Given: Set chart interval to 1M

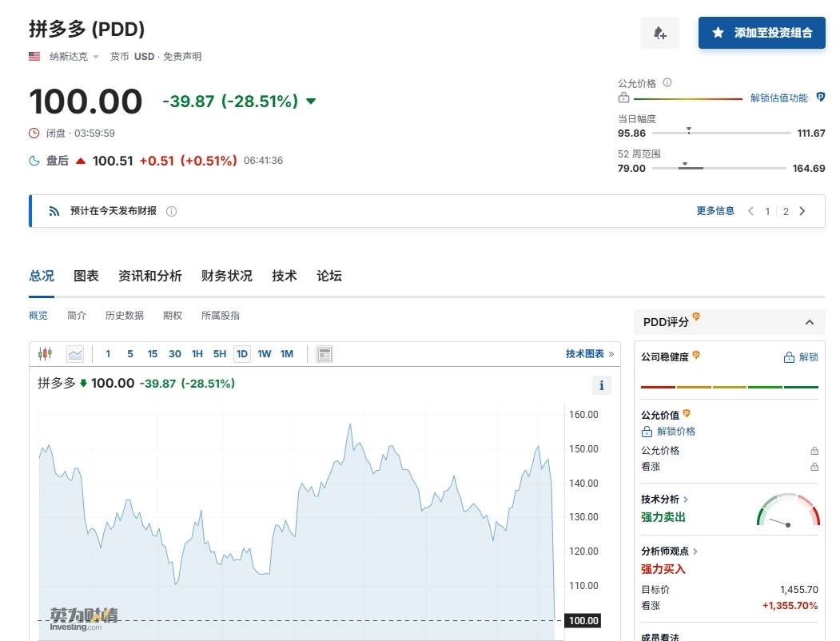Looking at the screenshot, I should [x=287, y=354].
